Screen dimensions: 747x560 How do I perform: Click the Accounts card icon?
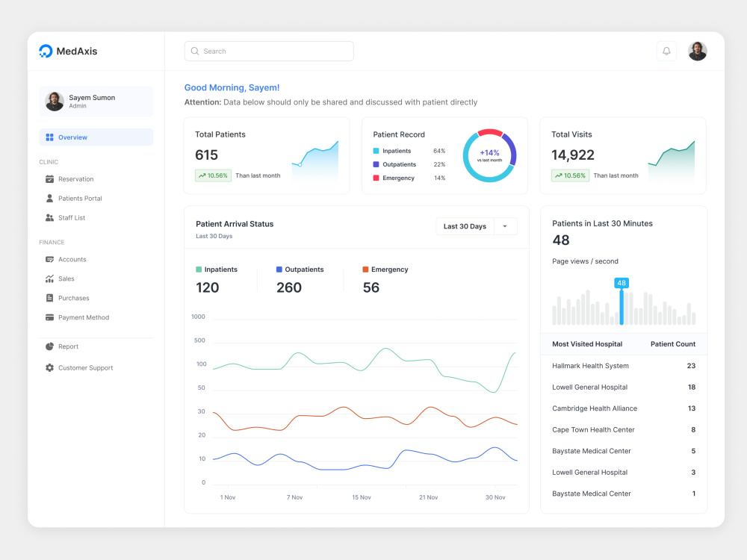49,259
